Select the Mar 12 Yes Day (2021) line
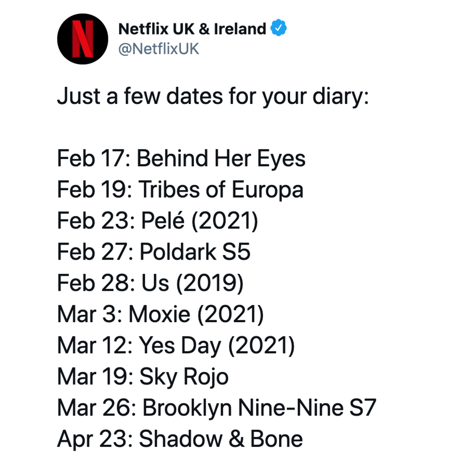This screenshot has width=476, height=476. click(x=176, y=346)
